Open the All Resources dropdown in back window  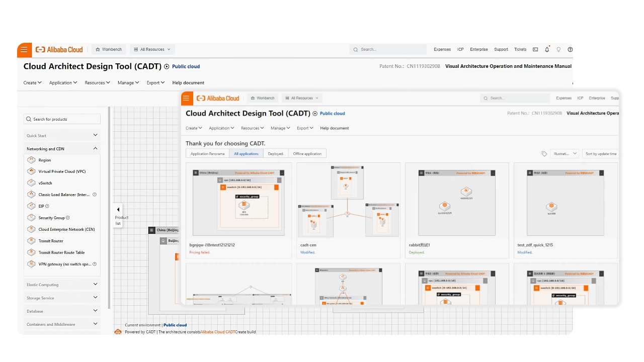tap(152, 49)
